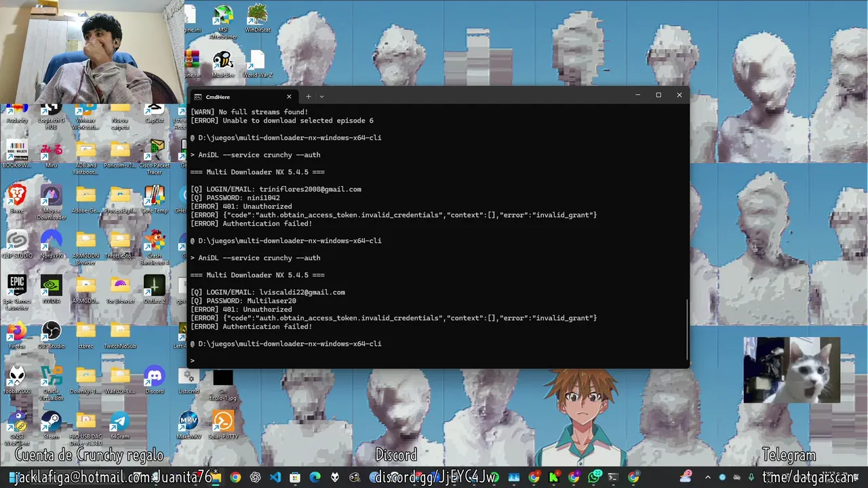Select the Core Temp desktop icon
Image resolution: width=868 pixels, height=488 pixels.
[155, 200]
